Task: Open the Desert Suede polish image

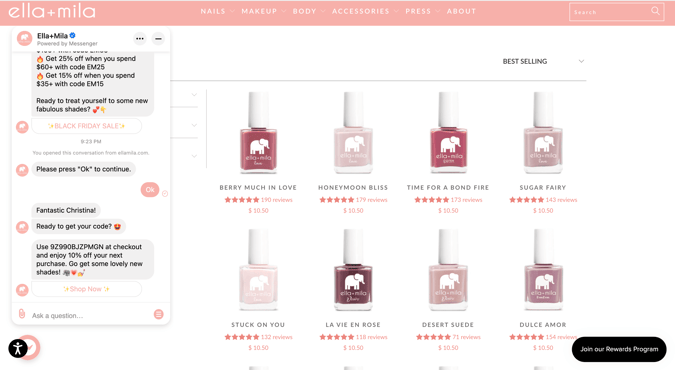Action: 448,270
